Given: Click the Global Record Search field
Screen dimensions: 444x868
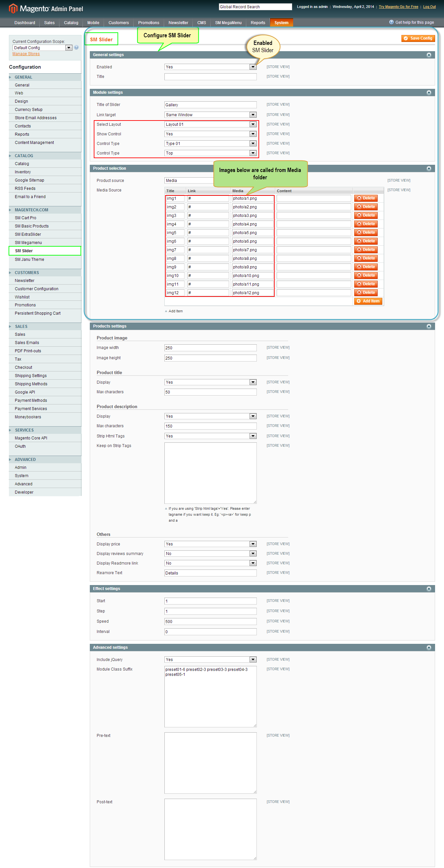Looking at the screenshot, I should coord(256,7).
